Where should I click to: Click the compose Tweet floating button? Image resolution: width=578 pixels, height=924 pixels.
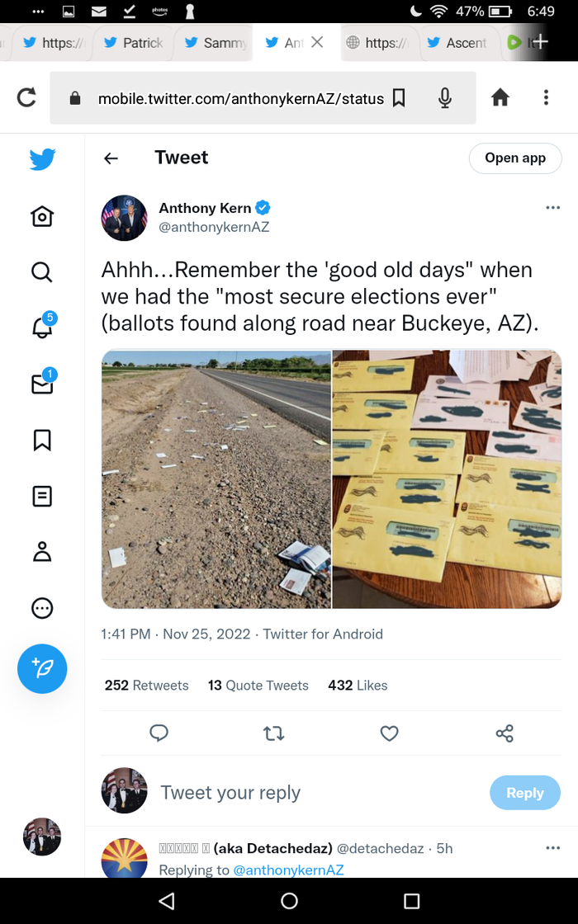pyautogui.click(x=42, y=668)
